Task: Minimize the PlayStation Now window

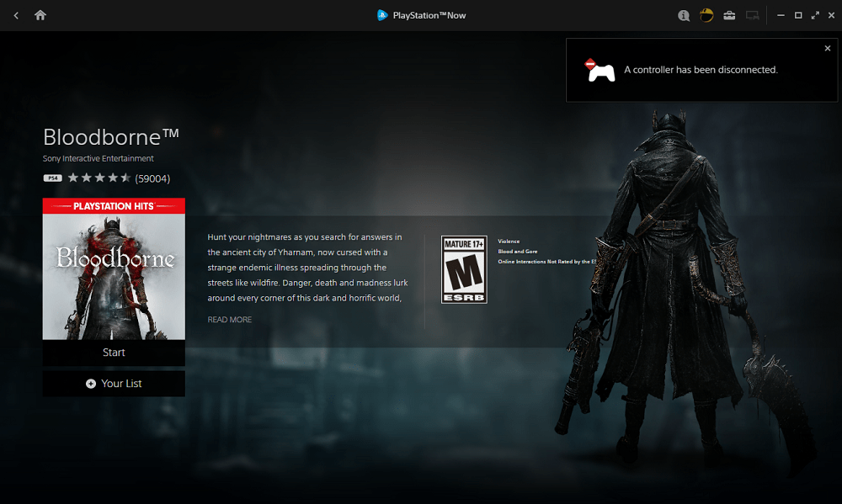Action: coord(781,15)
